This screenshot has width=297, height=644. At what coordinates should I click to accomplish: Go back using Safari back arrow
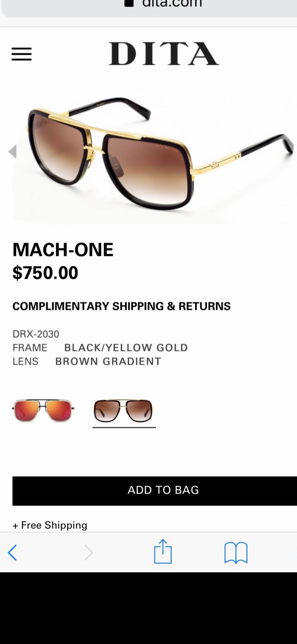click(12, 553)
